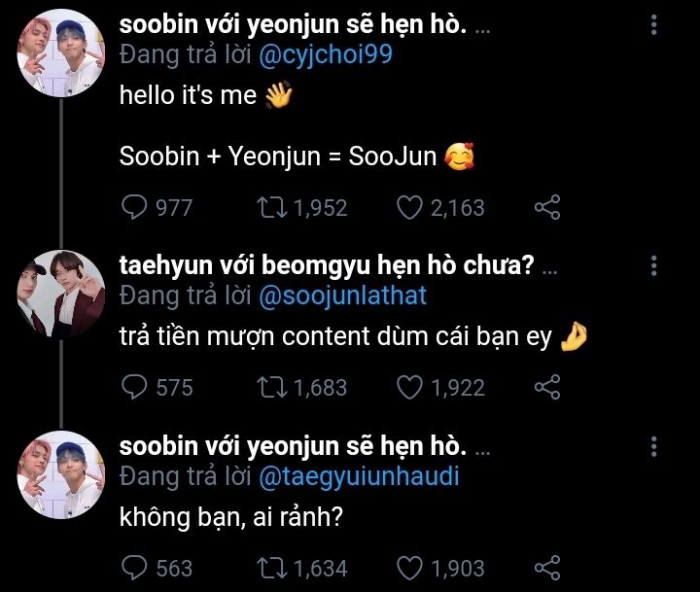Screen dimensions: 700x592
Task: Open more options for the last tweet
Action: (x=653, y=447)
